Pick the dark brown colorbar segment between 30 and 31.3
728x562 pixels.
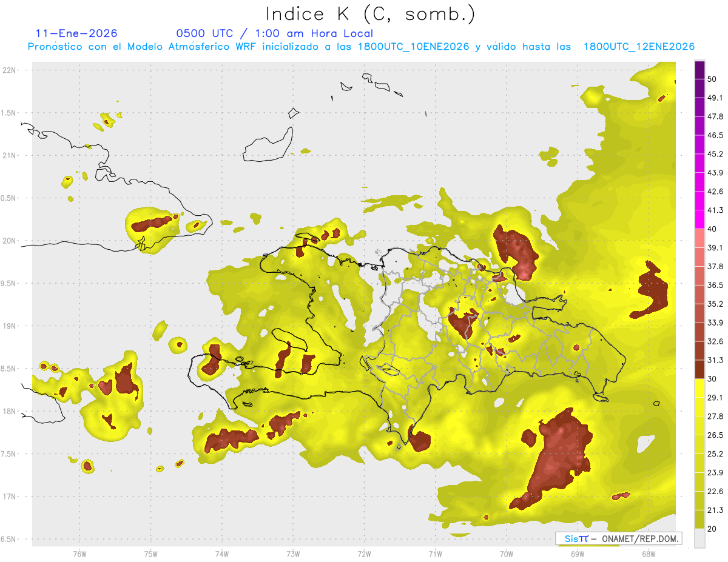point(699,370)
